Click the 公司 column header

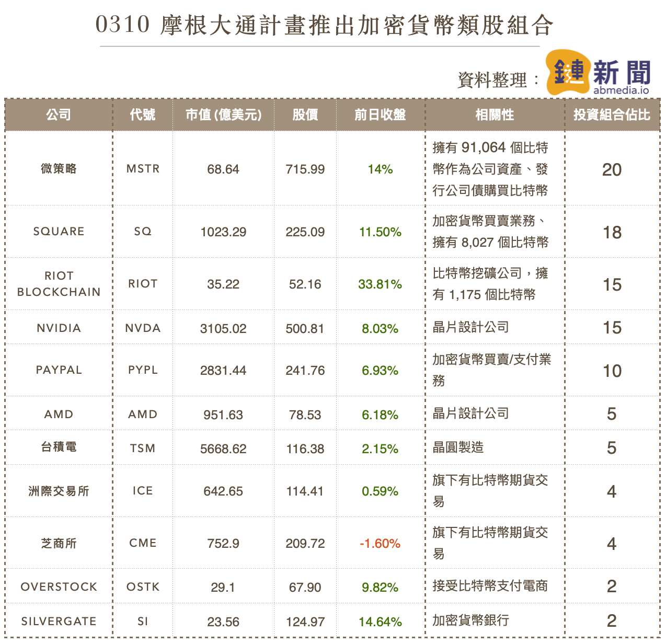point(59,114)
